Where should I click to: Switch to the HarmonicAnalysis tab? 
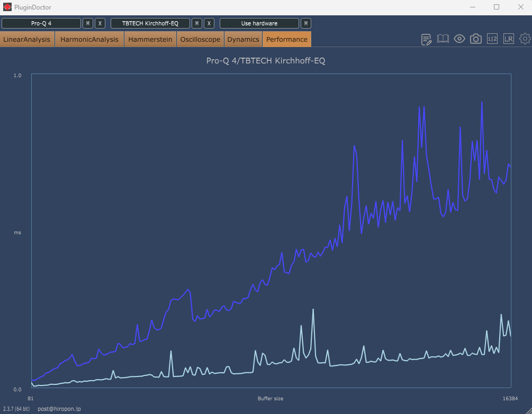coord(89,39)
